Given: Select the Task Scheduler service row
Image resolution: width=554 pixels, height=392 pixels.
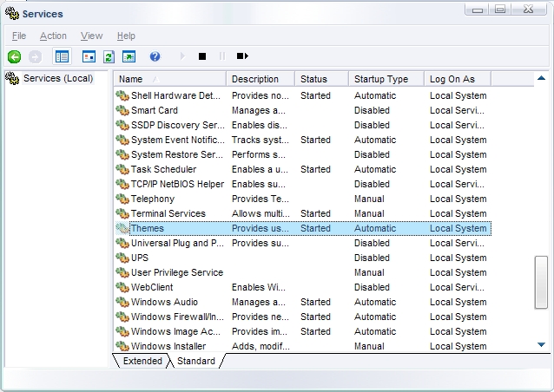Looking at the screenshot, I should (163, 169).
